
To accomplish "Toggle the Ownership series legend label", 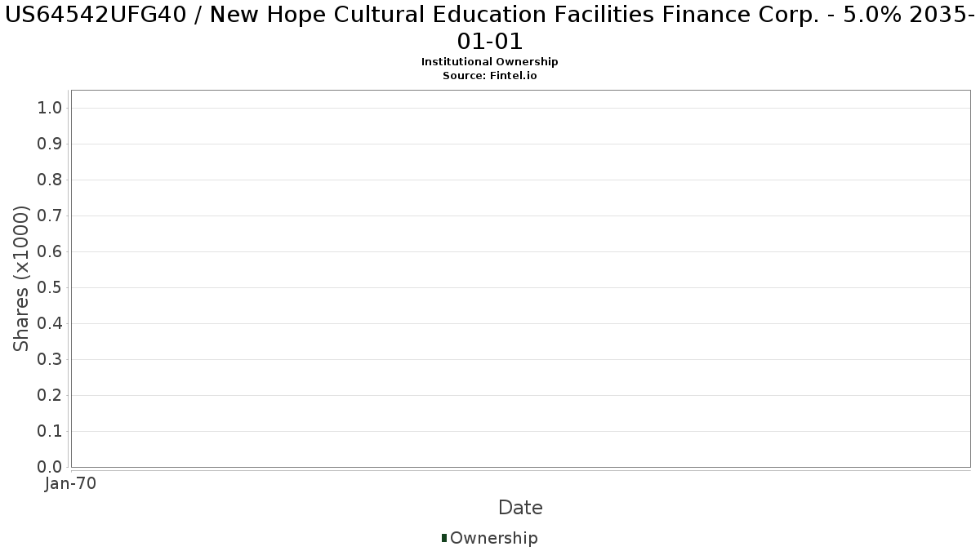I will pos(493,538).
